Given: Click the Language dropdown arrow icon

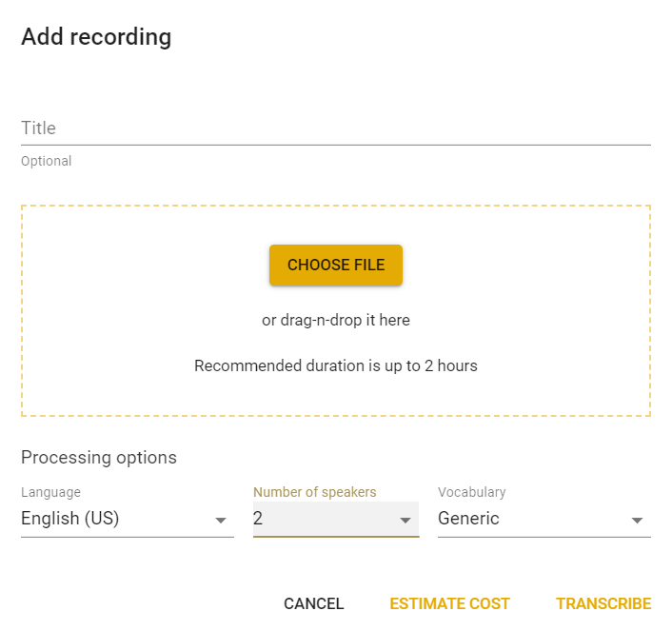Looking at the screenshot, I should click(x=220, y=521).
